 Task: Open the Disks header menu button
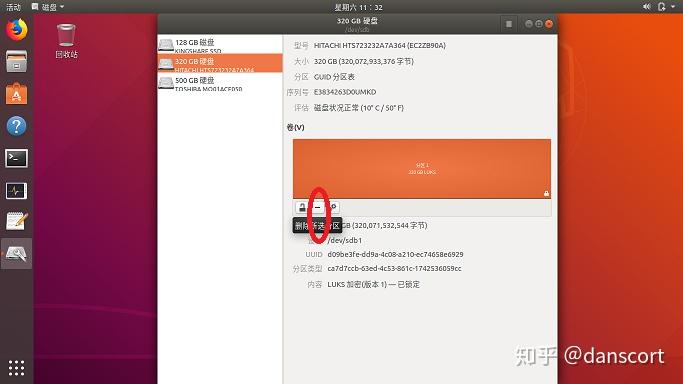(508, 24)
